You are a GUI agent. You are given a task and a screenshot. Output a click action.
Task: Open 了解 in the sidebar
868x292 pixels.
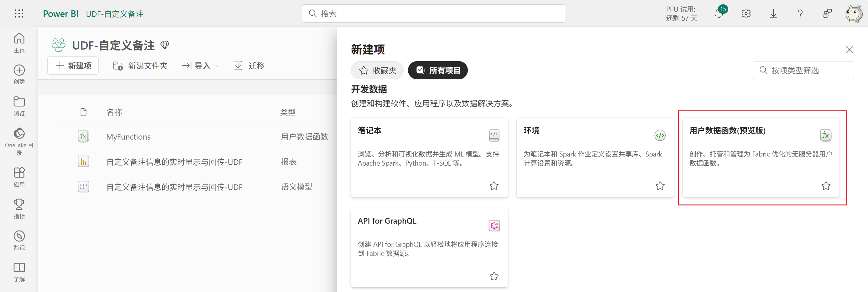click(19, 272)
